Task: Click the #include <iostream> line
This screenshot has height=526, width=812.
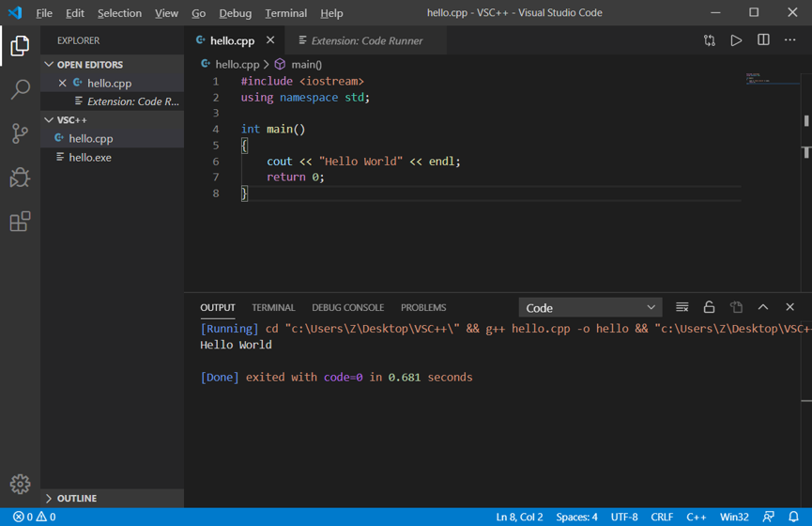Action: click(302, 82)
